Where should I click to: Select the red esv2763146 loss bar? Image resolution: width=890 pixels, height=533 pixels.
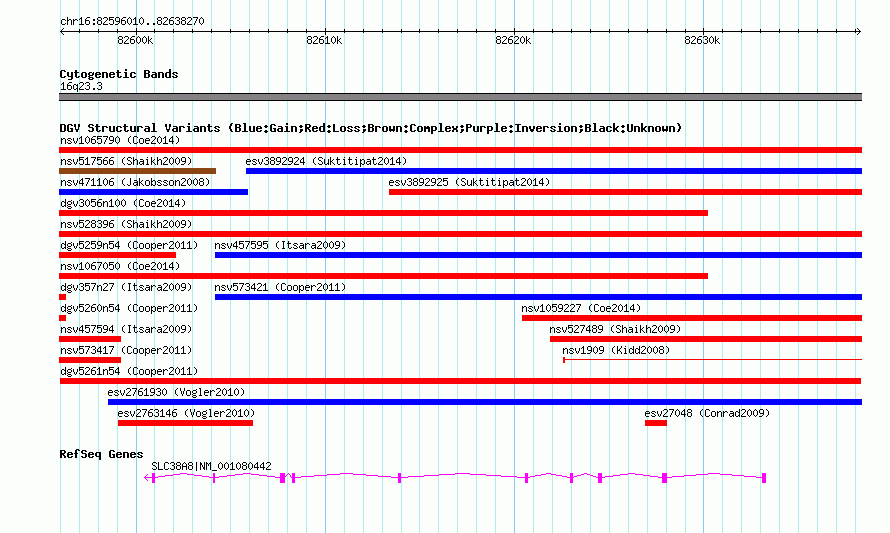point(185,423)
